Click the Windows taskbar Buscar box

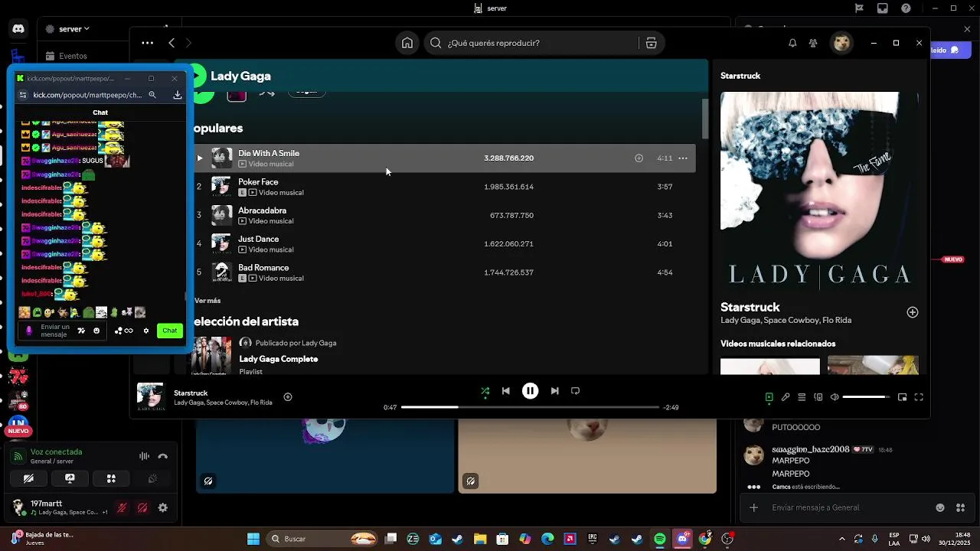[x=322, y=539]
